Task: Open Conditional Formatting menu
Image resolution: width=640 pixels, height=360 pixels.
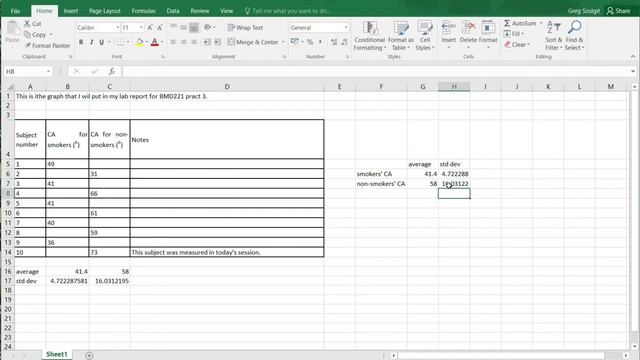Action: tap(369, 36)
